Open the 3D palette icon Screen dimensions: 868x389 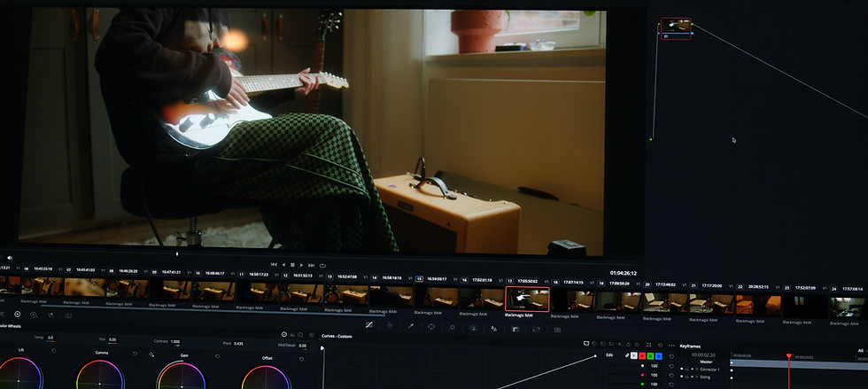pos(557,330)
